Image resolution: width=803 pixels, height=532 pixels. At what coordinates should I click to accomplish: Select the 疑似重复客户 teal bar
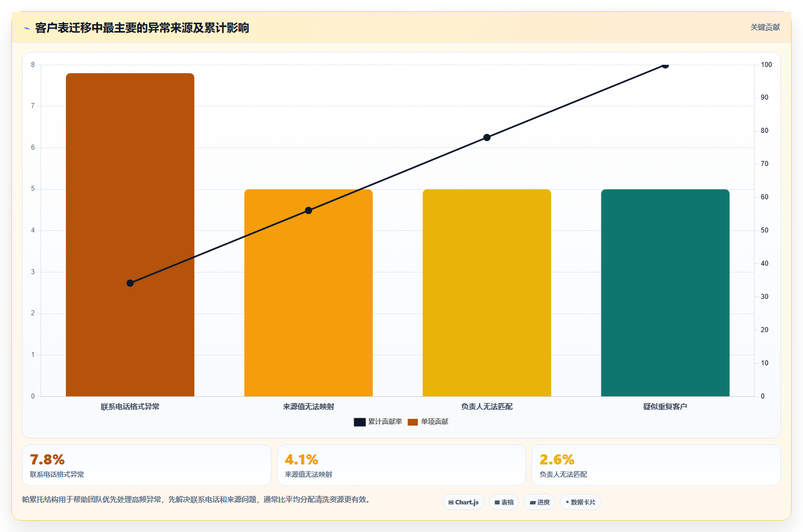click(665, 293)
